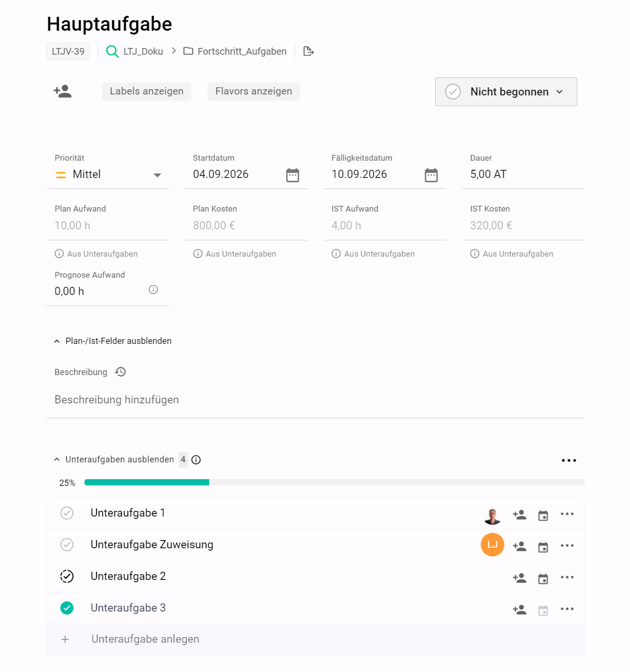This screenshot has height=672, width=630.
Task: Click the move task export icon
Action: tap(309, 51)
